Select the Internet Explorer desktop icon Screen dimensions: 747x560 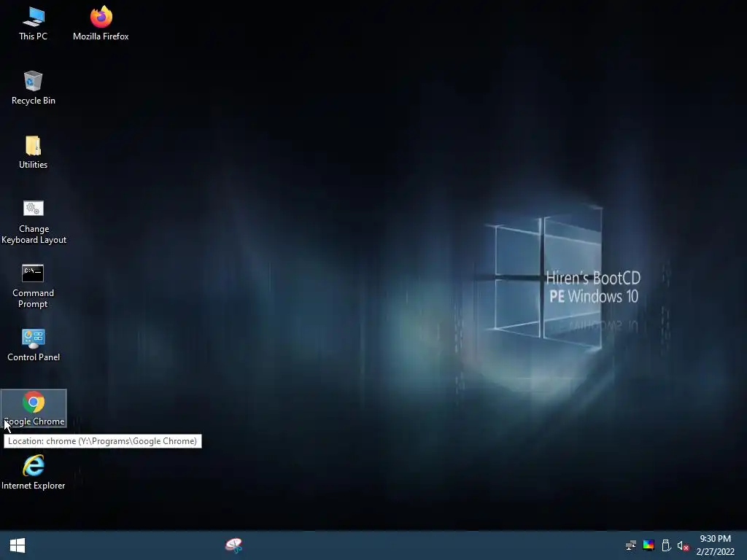point(34,472)
